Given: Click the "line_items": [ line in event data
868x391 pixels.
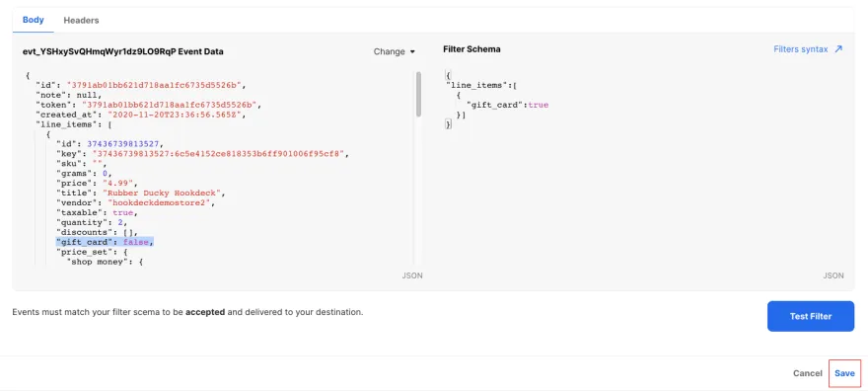Looking at the screenshot, I should (x=74, y=124).
